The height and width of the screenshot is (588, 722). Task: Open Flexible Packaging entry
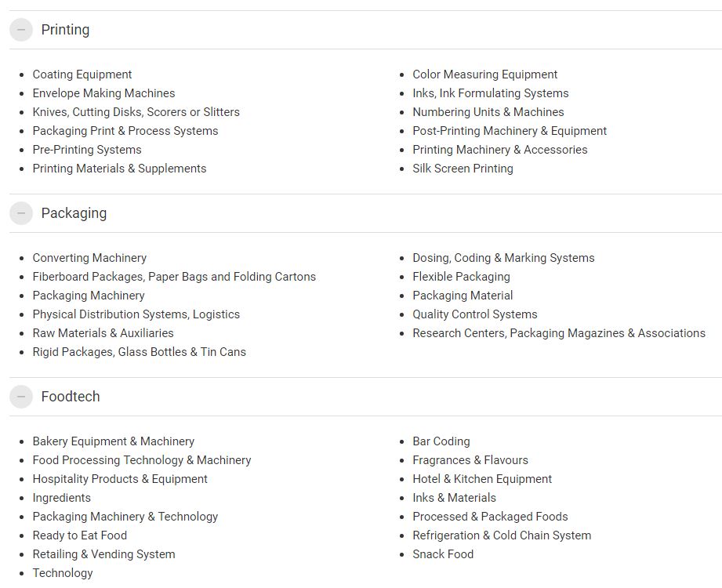[x=462, y=277]
